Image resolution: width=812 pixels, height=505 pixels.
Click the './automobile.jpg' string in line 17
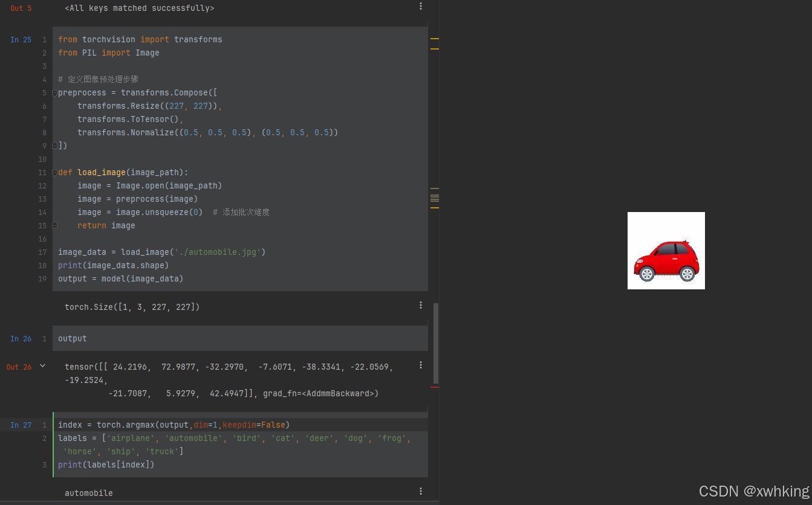(x=218, y=252)
